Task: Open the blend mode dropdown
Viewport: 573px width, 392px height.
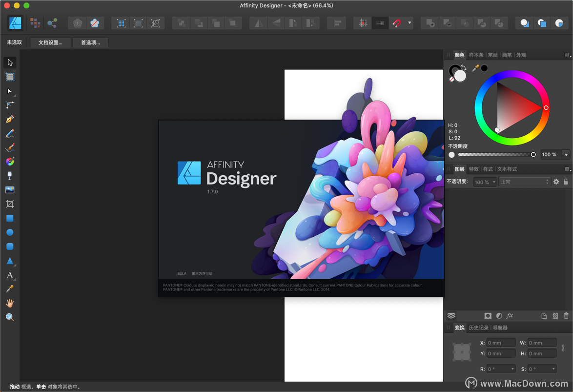Action: coord(524,182)
